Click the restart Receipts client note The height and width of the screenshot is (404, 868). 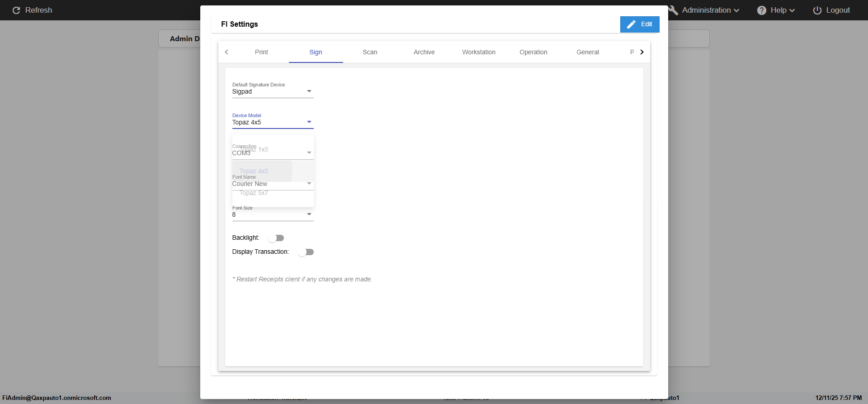tap(302, 279)
